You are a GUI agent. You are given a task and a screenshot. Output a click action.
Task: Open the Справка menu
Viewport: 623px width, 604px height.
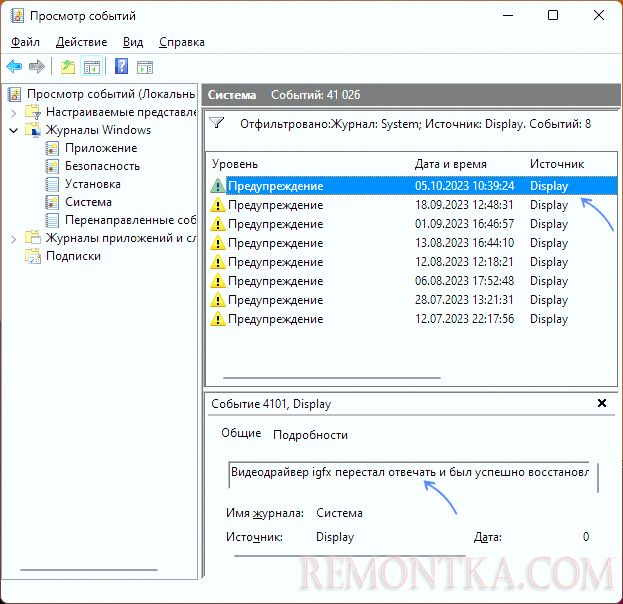pos(182,42)
